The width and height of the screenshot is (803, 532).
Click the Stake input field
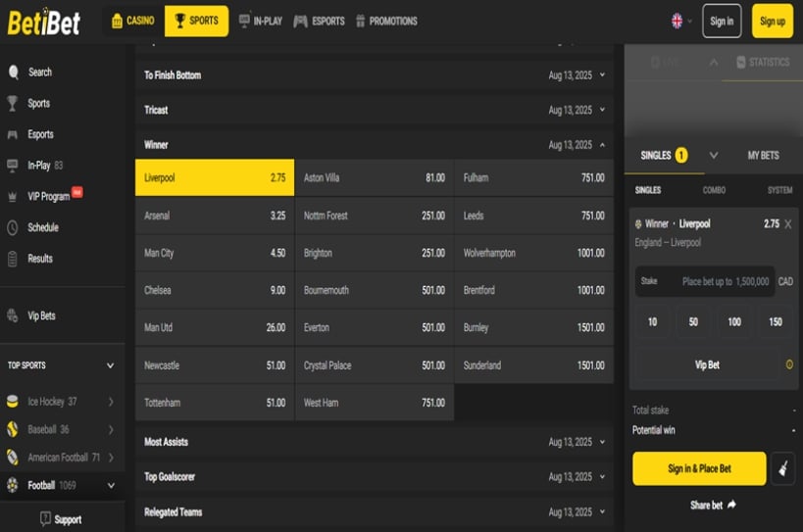coord(705,281)
